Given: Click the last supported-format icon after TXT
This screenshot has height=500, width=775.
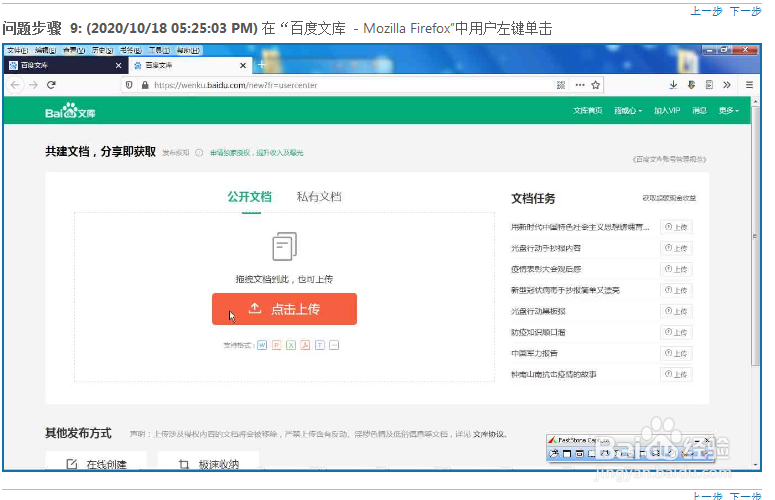Looking at the screenshot, I should click(334, 345).
